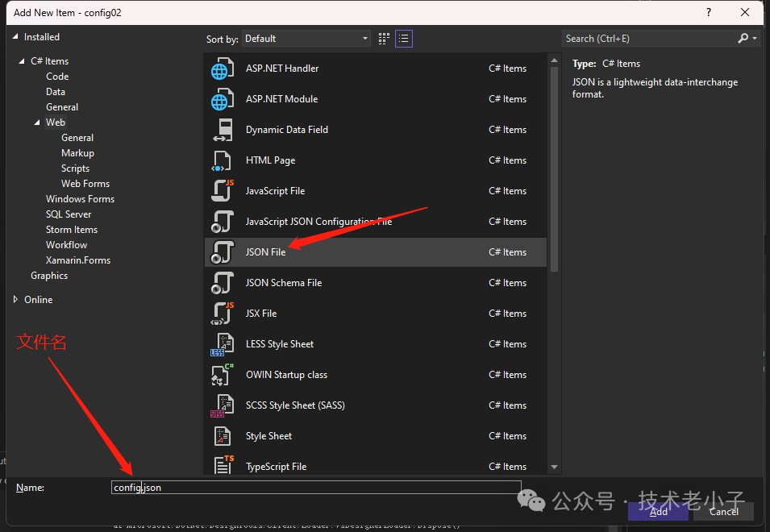Image resolution: width=770 pixels, height=532 pixels.
Task: Open the Sort by dropdown
Action: coord(306,38)
